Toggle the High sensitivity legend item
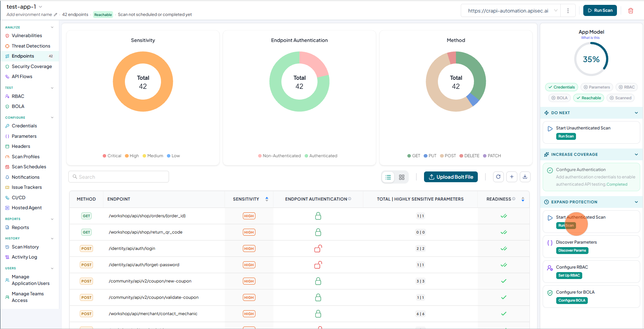Viewport: 644px width, 329px height. (x=132, y=156)
